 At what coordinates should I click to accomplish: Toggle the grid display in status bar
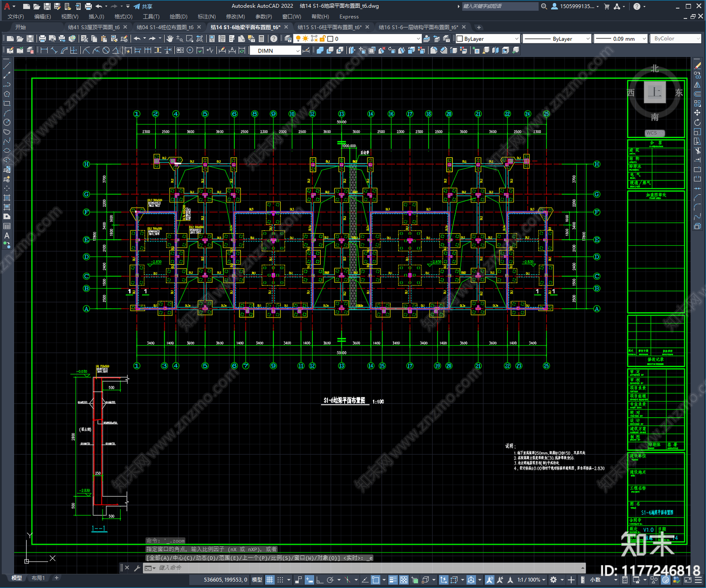270,580
